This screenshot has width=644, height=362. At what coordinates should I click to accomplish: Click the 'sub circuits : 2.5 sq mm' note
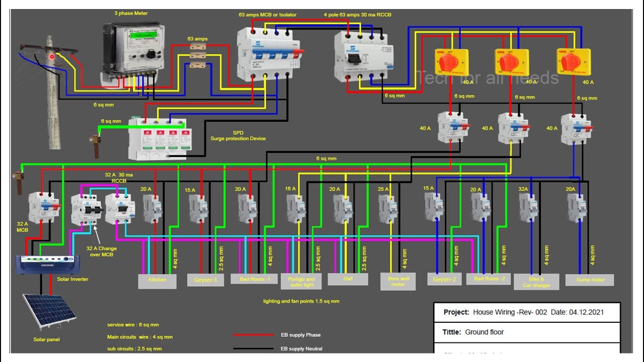click(x=134, y=349)
